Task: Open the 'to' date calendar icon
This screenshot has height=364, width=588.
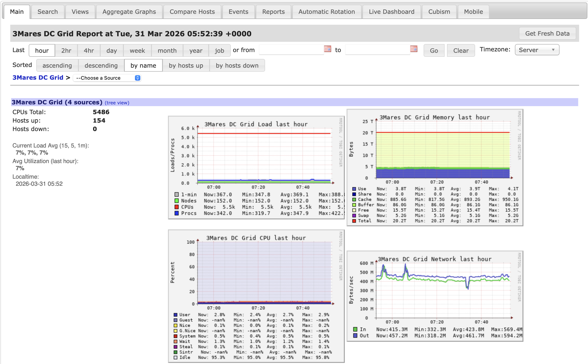Action: (x=413, y=49)
